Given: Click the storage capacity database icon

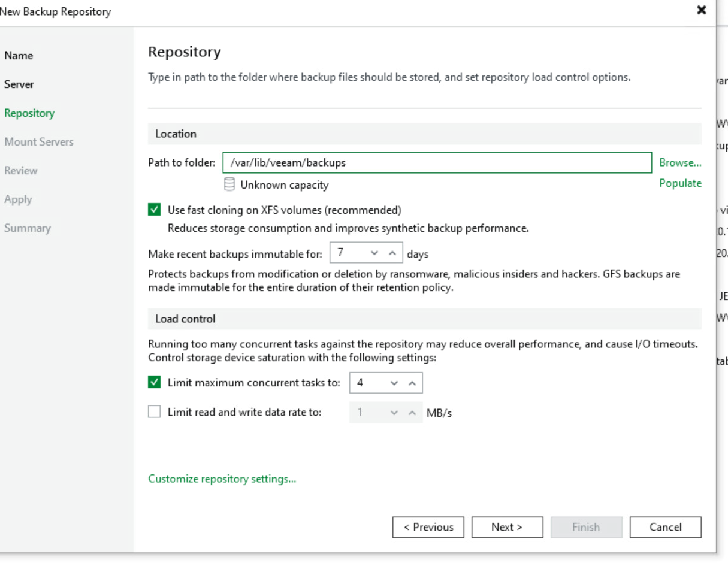Looking at the screenshot, I should click(x=229, y=185).
